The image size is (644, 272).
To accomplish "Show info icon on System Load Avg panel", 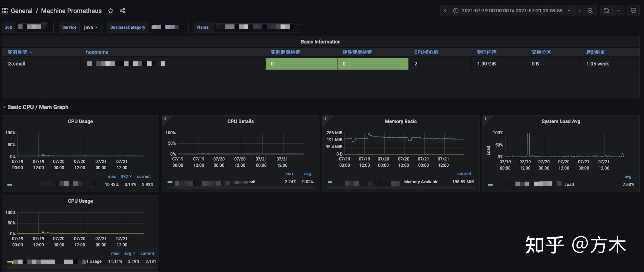I will 486,119.
